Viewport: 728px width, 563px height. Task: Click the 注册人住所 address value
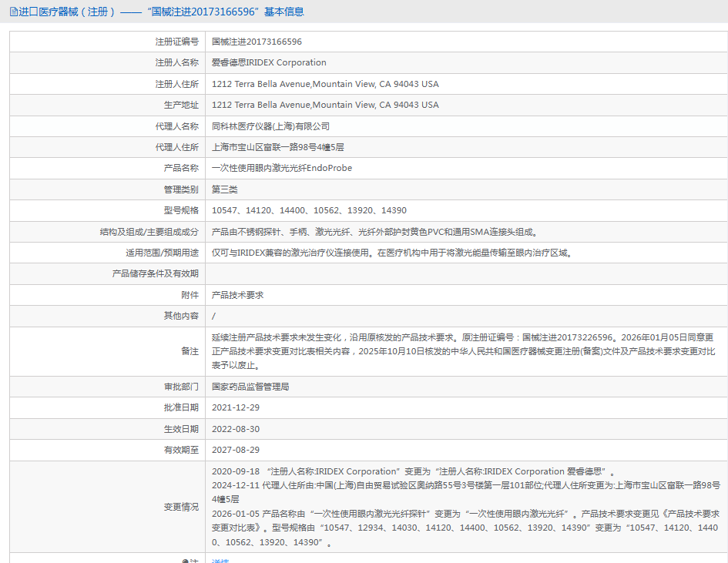click(x=325, y=84)
